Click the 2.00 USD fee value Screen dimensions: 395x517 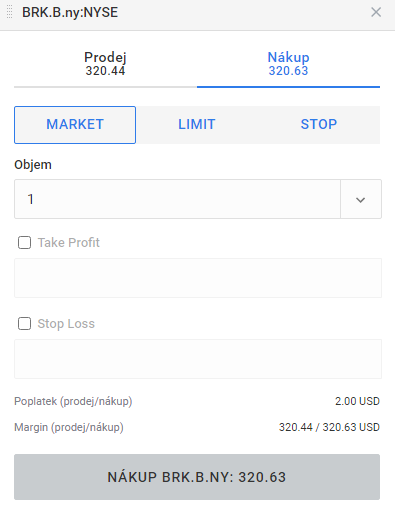coord(357,401)
